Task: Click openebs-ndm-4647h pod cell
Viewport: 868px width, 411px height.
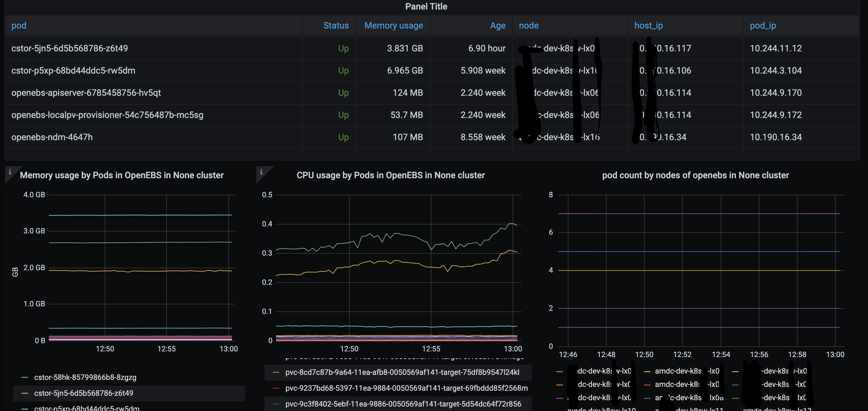Action: [x=52, y=137]
